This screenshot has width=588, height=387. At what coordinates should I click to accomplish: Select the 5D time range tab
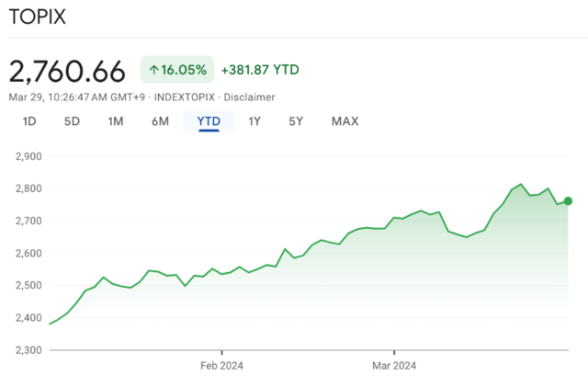(72, 121)
